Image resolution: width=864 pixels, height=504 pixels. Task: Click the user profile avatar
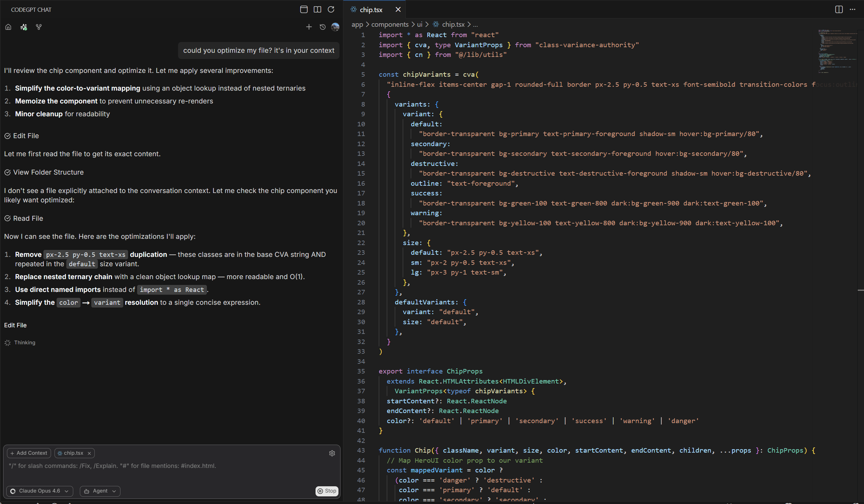pyautogui.click(x=335, y=27)
